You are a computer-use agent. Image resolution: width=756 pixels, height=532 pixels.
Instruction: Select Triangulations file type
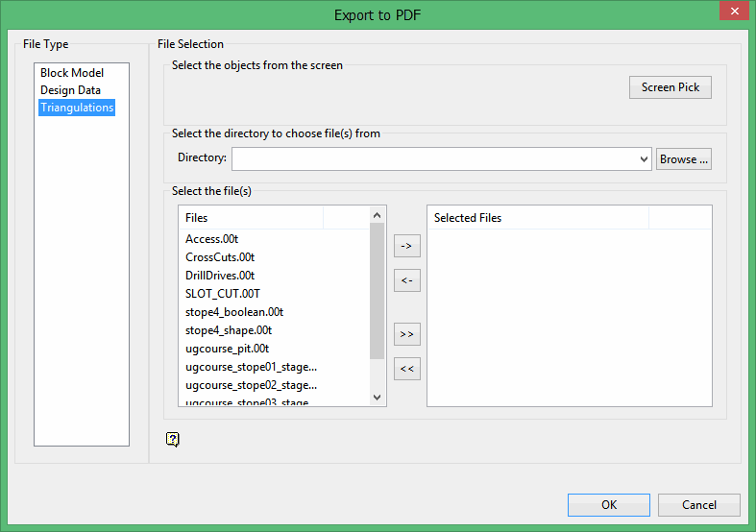tap(77, 108)
